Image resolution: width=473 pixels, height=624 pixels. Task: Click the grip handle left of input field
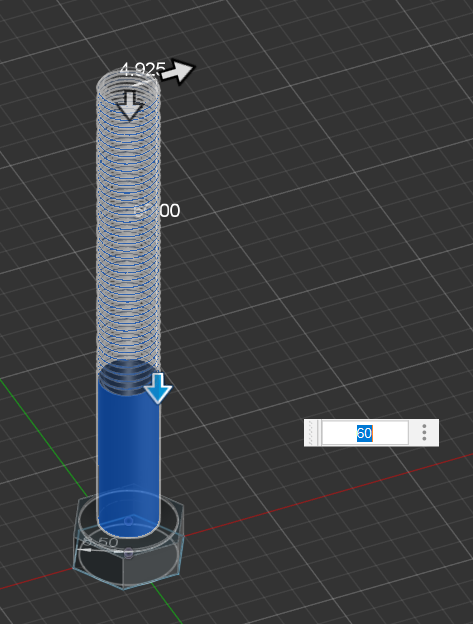tap(313, 433)
